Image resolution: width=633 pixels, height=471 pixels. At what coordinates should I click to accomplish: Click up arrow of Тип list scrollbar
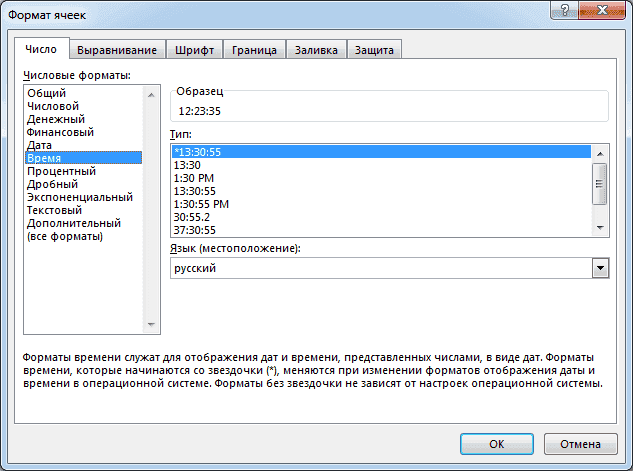coord(600,152)
